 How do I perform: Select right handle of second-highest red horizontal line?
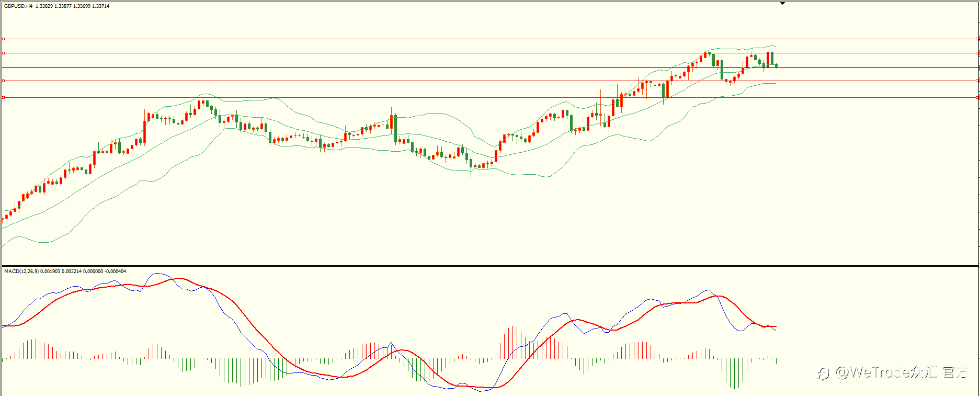(x=978, y=53)
